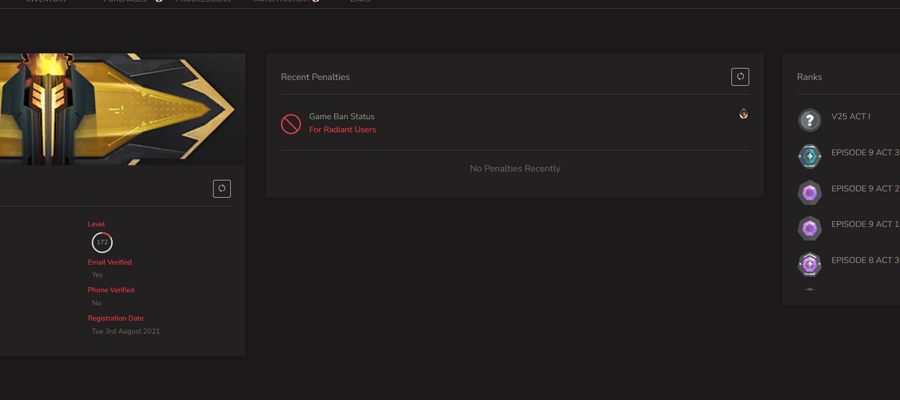Click the refresh icon in Recent Penalties
The width and height of the screenshot is (900, 400).
pyautogui.click(x=740, y=77)
